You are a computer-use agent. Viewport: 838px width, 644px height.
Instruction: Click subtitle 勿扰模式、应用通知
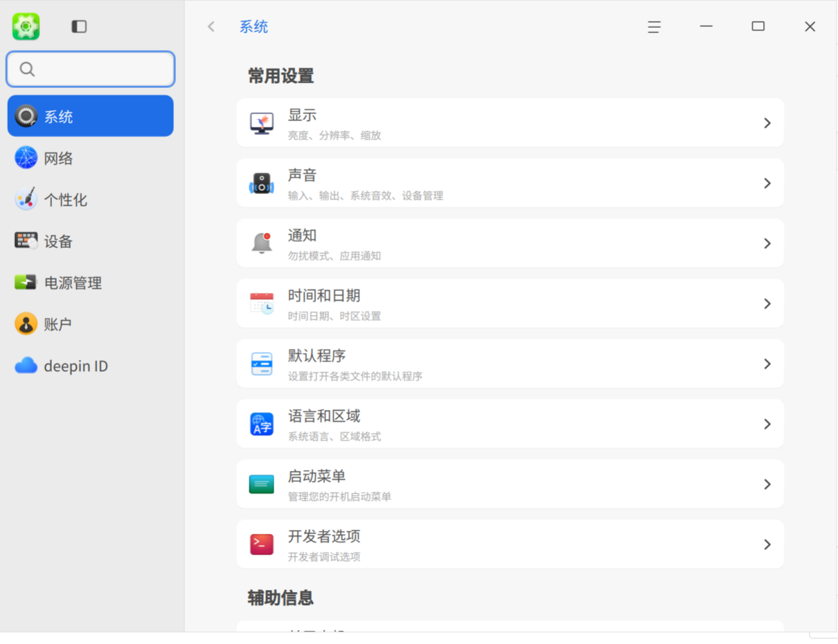(x=335, y=256)
